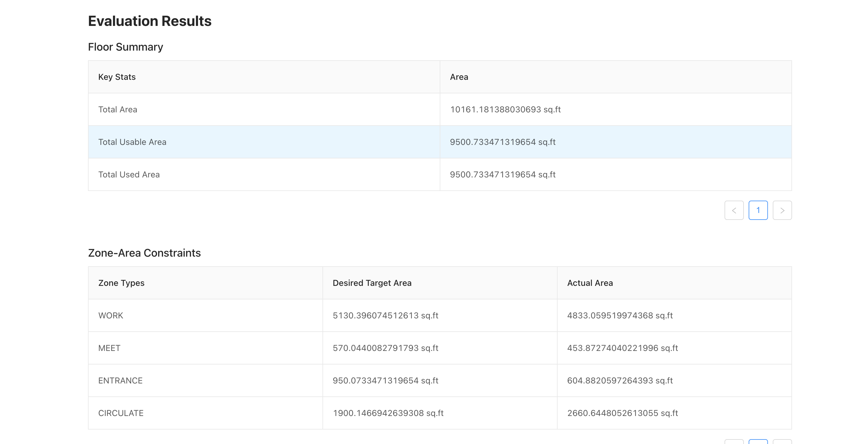This screenshot has height=444, width=868.
Task: Click WORK actual area value 4833.059519974368
Action: [620, 316]
